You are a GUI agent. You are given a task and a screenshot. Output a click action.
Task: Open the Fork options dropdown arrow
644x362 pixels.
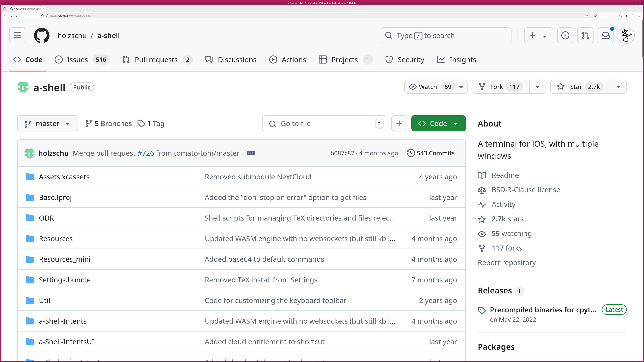[x=538, y=87]
